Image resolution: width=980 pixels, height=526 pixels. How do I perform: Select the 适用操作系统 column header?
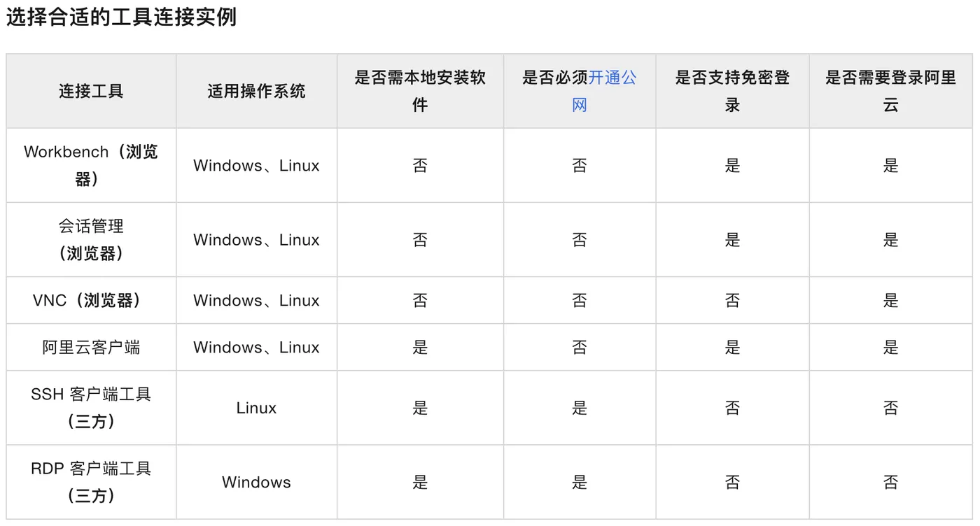click(x=256, y=91)
